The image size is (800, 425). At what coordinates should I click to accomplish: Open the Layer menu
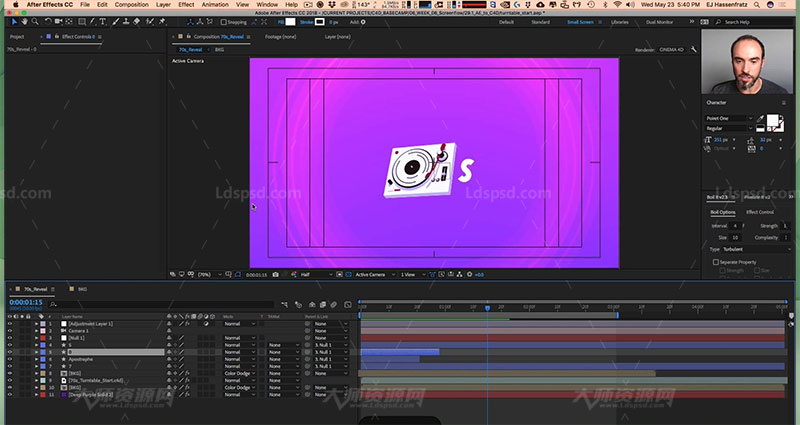point(163,5)
